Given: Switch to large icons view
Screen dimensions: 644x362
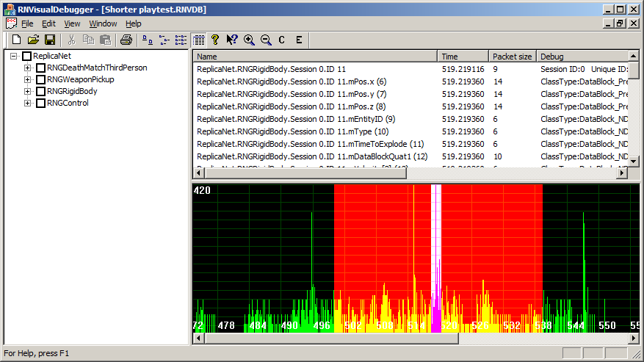Looking at the screenshot, I should coord(148,40).
